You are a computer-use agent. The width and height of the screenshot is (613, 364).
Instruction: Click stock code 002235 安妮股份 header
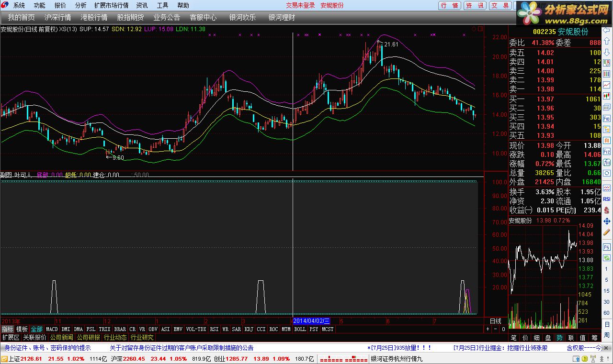[560, 32]
